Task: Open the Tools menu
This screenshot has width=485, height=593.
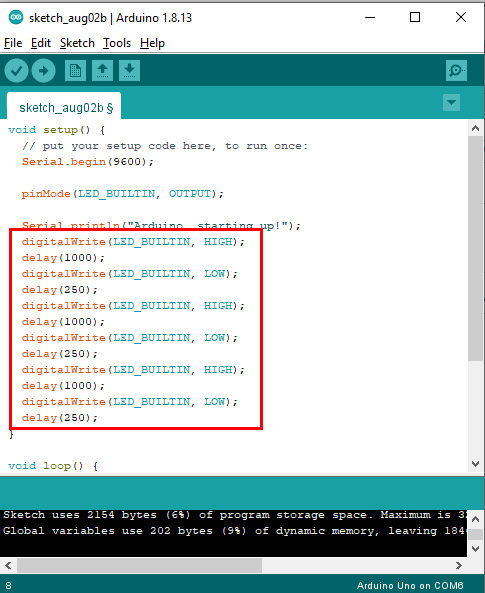Action: pyautogui.click(x=117, y=43)
